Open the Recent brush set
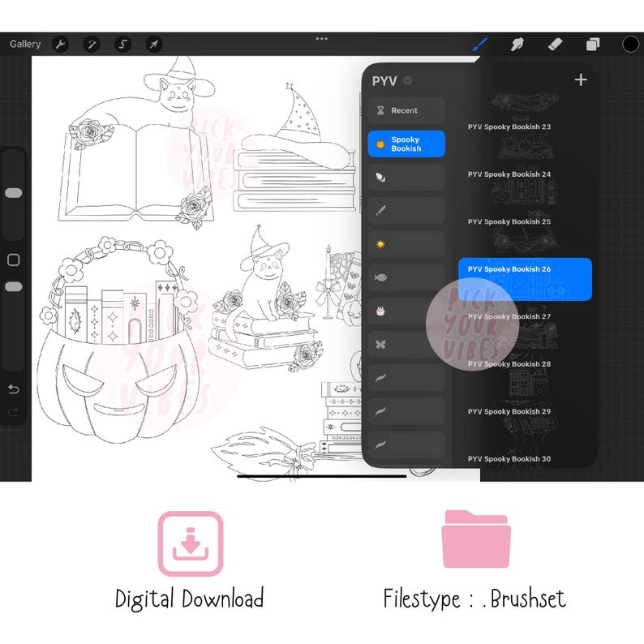The height and width of the screenshot is (644, 644). [x=406, y=110]
